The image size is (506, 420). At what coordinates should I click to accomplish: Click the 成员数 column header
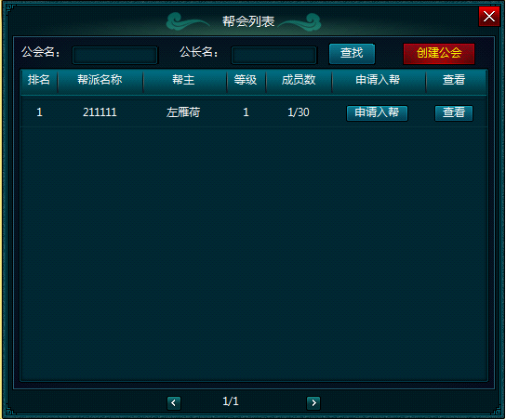299,80
